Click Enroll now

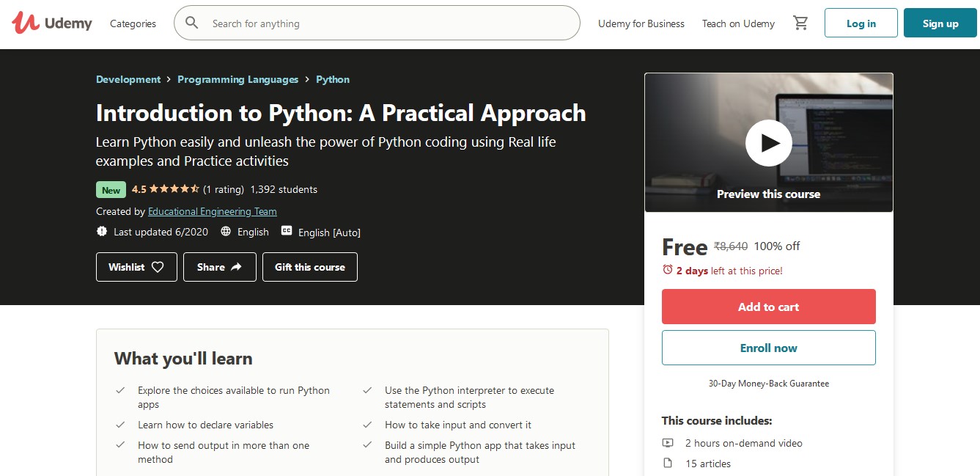tap(769, 348)
